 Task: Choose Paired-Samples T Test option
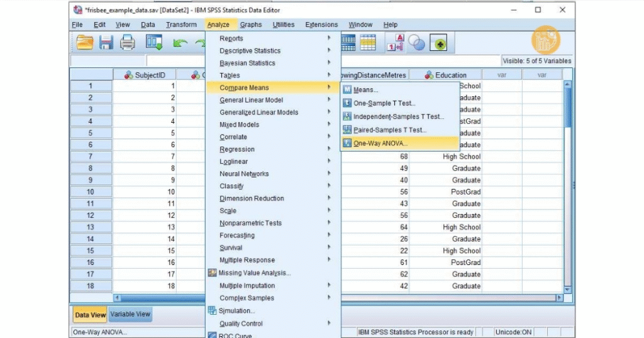pyautogui.click(x=389, y=130)
